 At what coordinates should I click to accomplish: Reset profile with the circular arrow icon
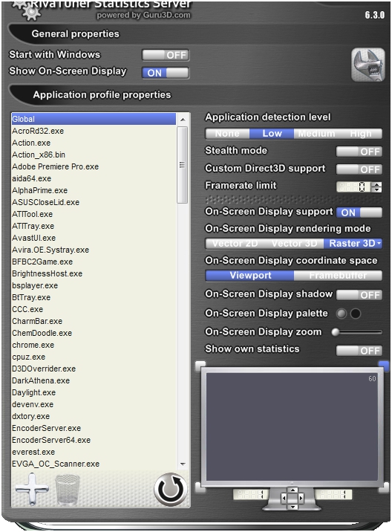171,489
